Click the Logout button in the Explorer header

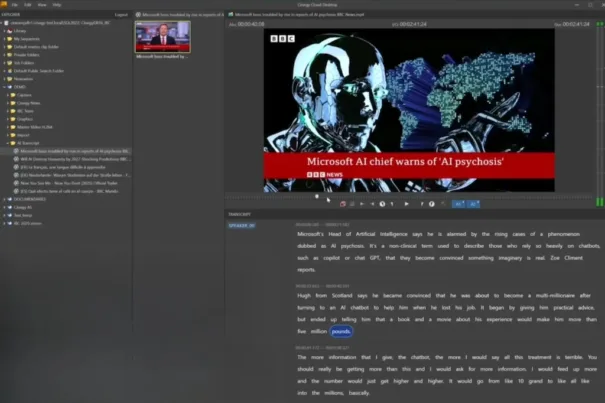click(x=121, y=15)
